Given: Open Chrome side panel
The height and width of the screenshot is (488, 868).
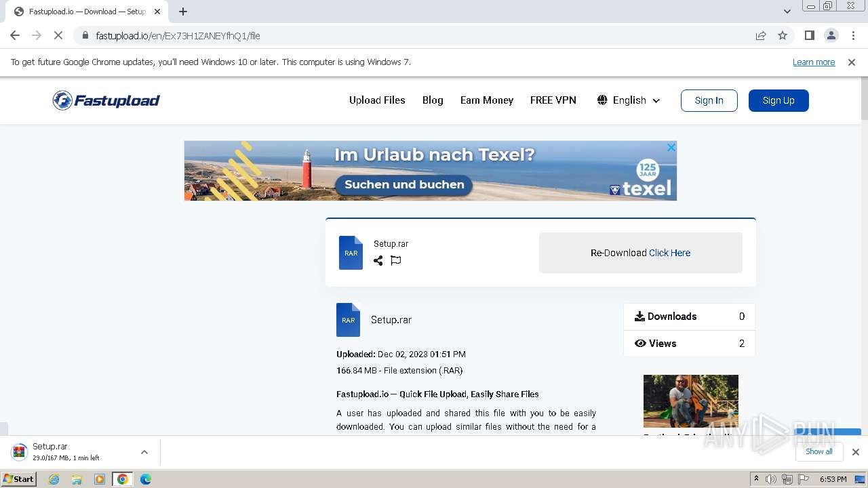Looking at the screenshot, I should [809, 35].
